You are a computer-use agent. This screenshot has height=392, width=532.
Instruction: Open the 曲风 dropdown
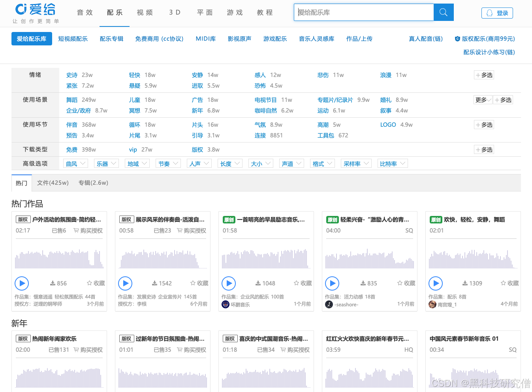pos(75,163)
